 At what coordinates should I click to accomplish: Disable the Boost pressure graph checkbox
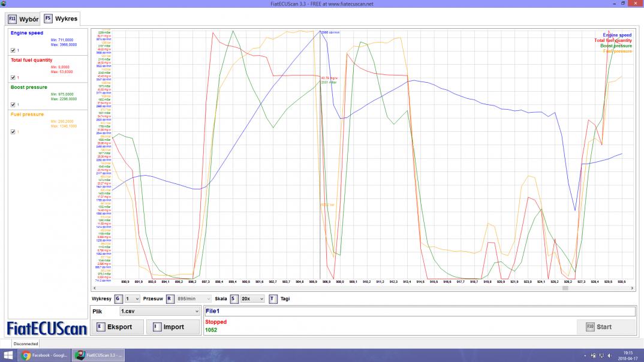coord(13,104)
